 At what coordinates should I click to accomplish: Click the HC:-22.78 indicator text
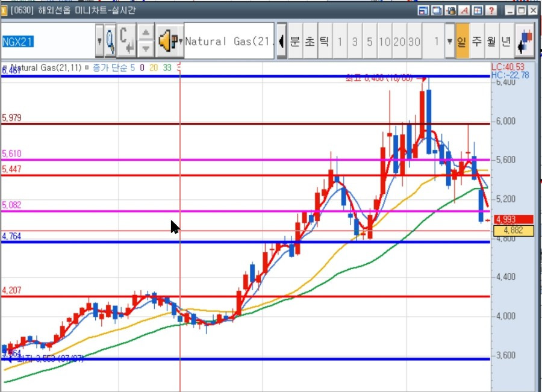click(510, 75)
